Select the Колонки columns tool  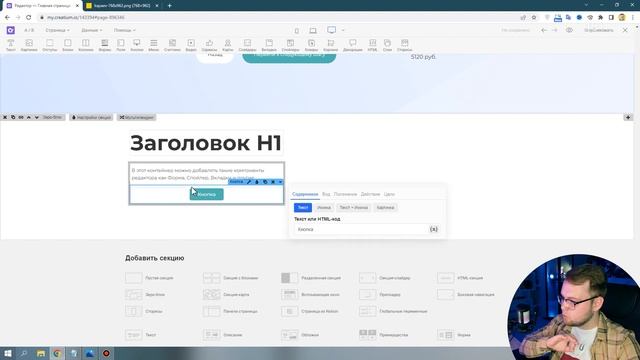pos(86,45)
